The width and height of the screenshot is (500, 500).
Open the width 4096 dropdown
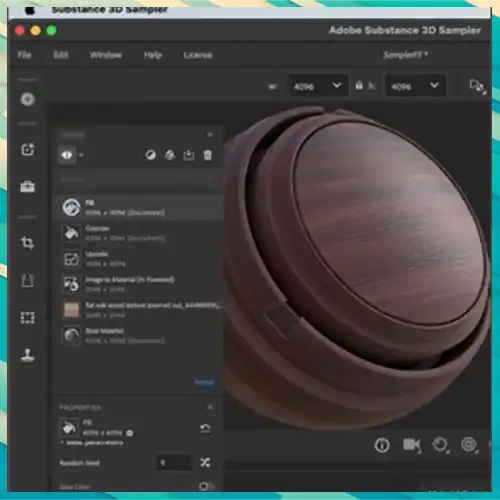[318, 86]
